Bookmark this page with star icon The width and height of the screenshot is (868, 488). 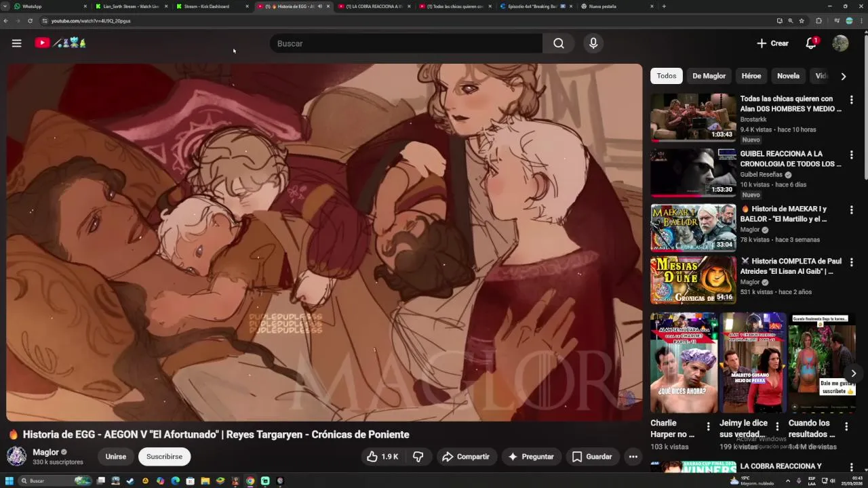coord(802,21)
